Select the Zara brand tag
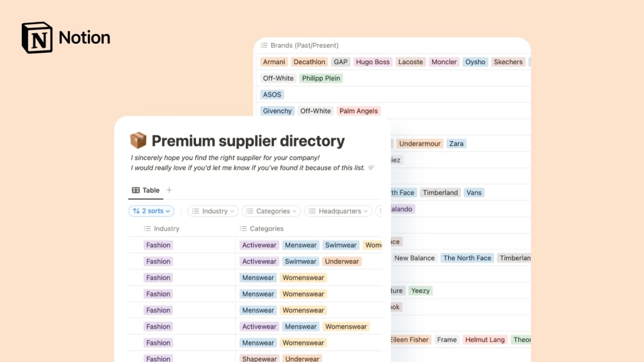The width and height of the screenshot is (644, 362). coord(456,143)
